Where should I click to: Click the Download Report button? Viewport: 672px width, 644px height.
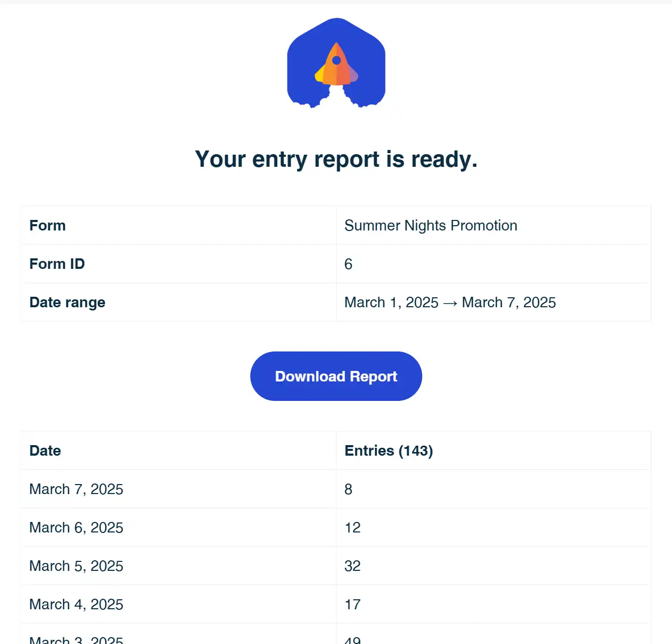(336, 376)
